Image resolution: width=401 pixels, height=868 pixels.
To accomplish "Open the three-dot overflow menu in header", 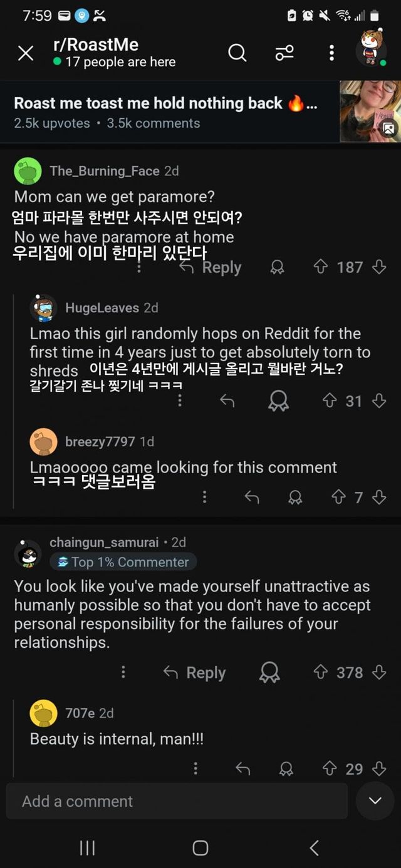I will point(331,53).
